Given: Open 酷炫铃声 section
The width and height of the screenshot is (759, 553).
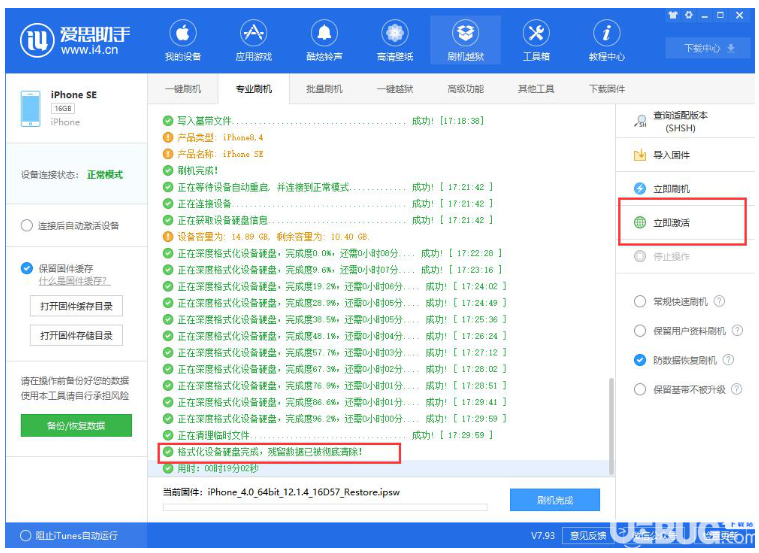Looking at the screenshot, I should [x=324, y=41].
